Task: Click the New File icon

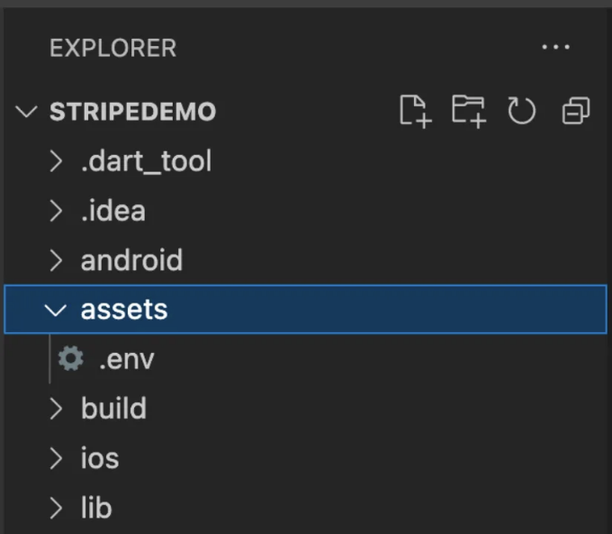Action: click(x=416, y=111)
